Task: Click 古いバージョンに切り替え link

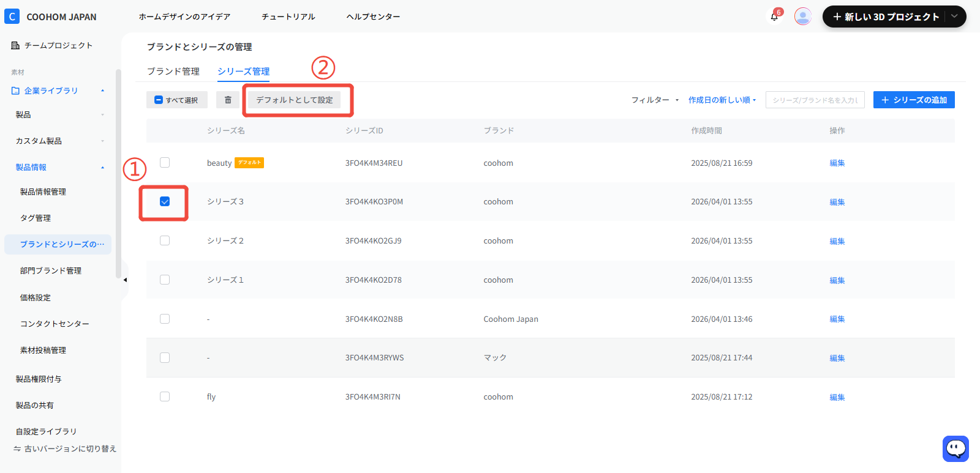Action: click(x=70, y=449)
